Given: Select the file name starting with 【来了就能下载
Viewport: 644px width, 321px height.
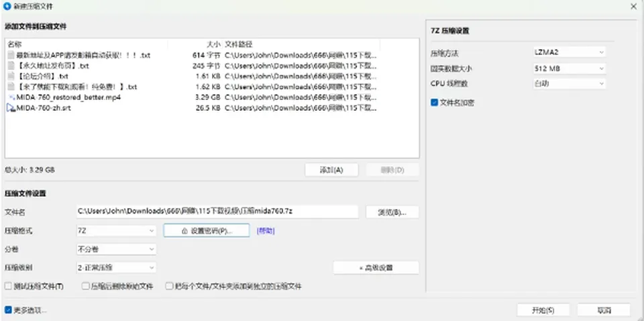Looking at the screenshot, I should point(76,87).
